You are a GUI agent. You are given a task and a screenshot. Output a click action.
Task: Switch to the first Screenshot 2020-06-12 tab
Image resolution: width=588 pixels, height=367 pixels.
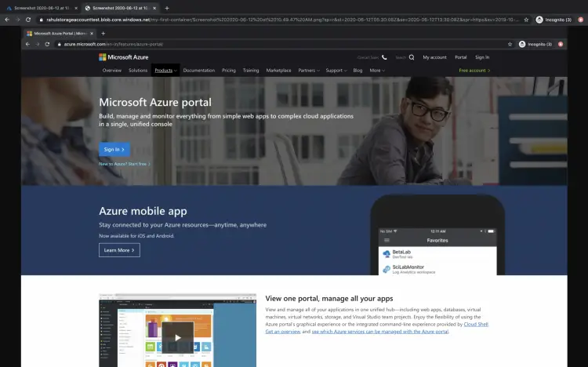pos(42,8)
